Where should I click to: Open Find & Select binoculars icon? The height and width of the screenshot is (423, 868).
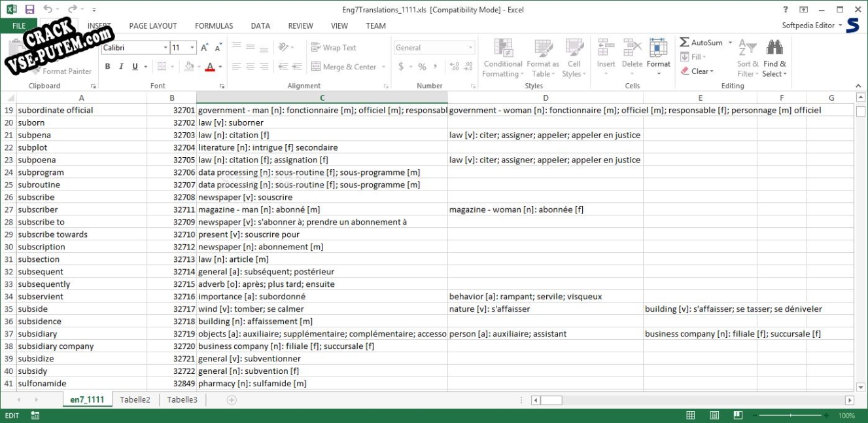click(x=774, y=48)
